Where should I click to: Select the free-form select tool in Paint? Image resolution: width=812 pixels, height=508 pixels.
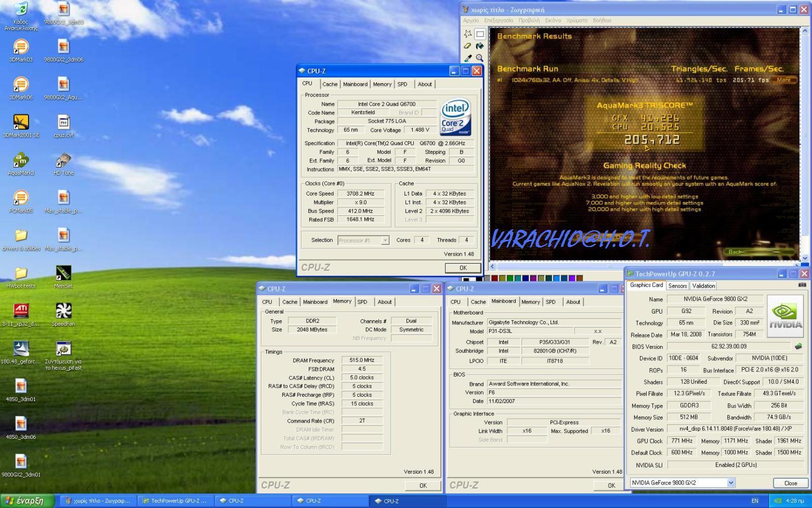point(467,34)
